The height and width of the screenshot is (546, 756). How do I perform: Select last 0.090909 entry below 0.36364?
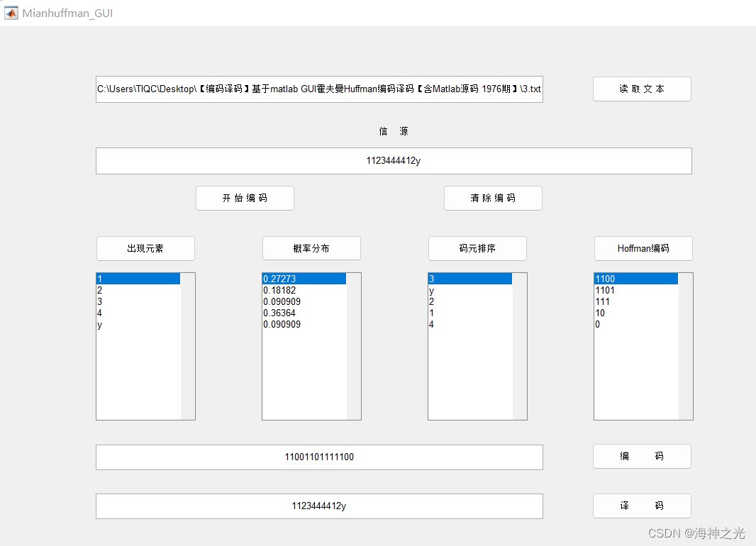(304, 324)
